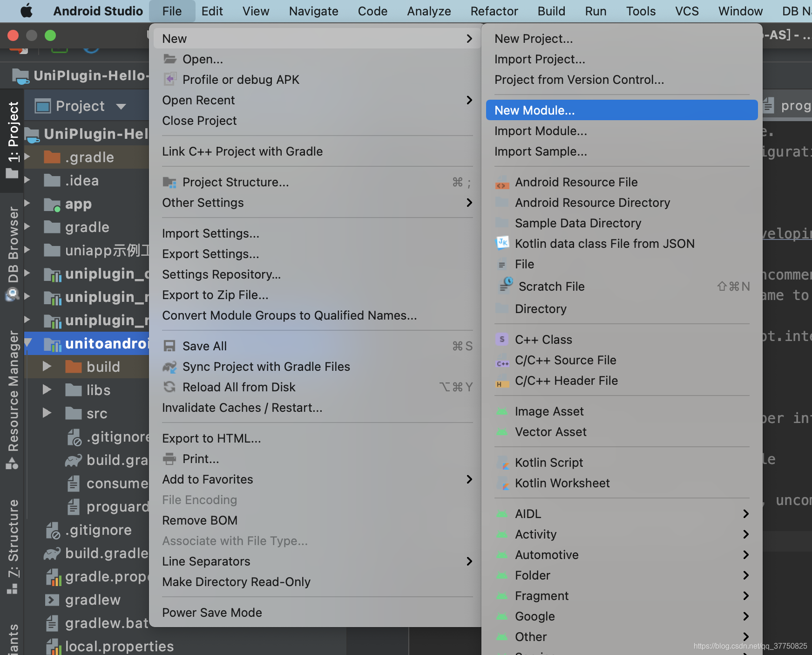The width and height of the screenshot is (812, 655).
Task: Click the C/C++ Source File icon
Action: click(502, 361)
